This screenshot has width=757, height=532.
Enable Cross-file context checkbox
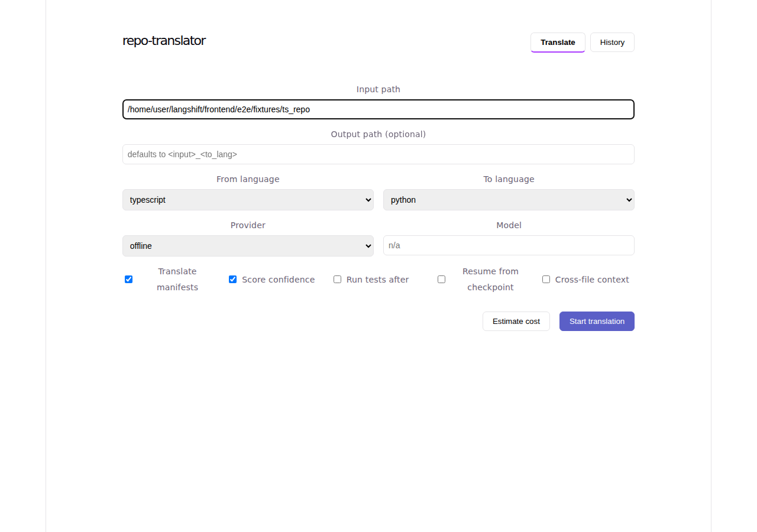click(x=546, y=279)
